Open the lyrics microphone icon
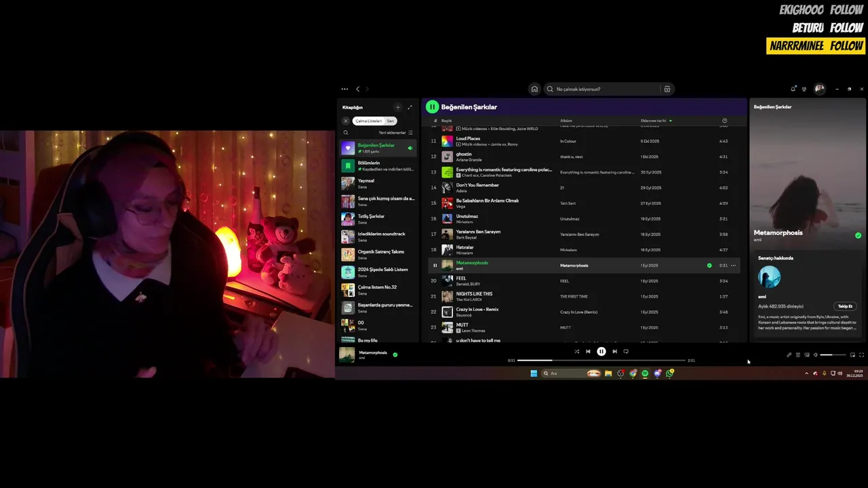This screenshot has width=868, height=488. coord(789,355)
